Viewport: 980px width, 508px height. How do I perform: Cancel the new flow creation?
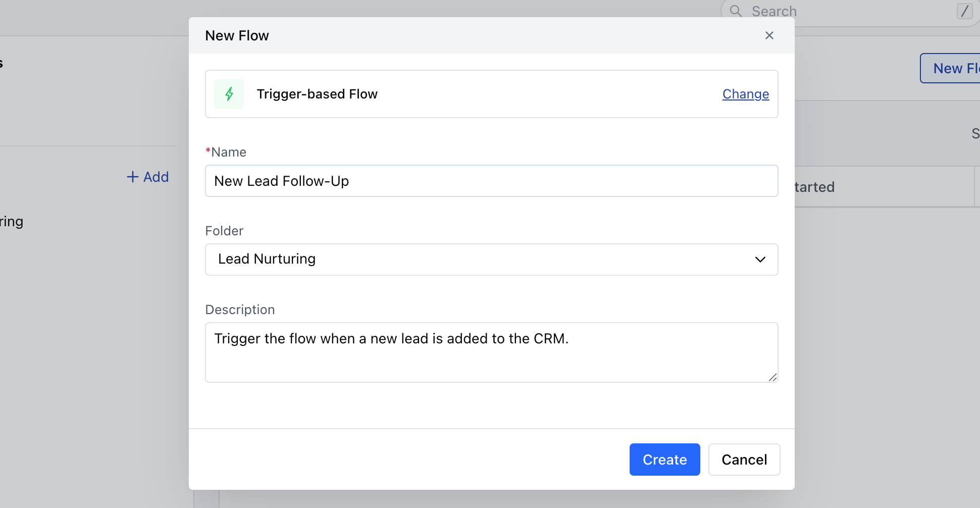pyautogui.click(x=744, y=460)
